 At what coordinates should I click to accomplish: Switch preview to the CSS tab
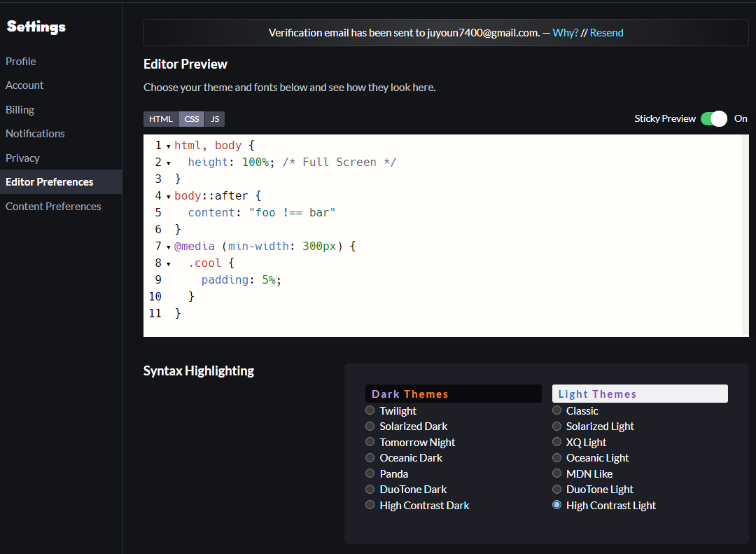coord(191,119)
